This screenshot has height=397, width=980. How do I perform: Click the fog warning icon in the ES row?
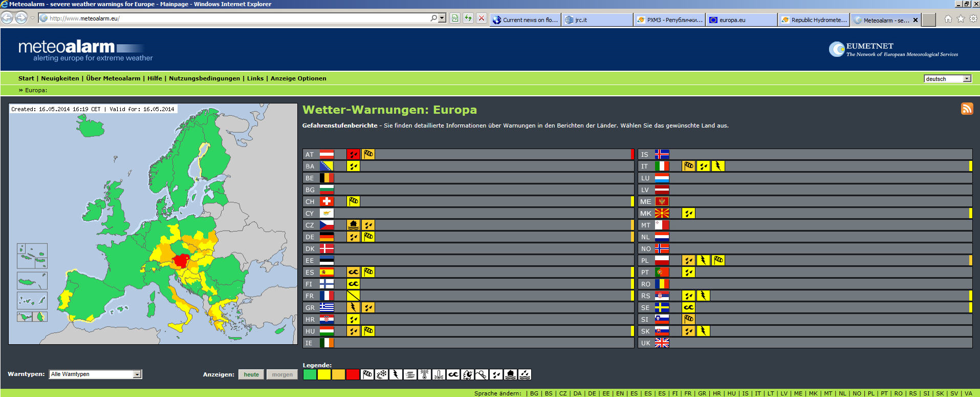(353, 272)
